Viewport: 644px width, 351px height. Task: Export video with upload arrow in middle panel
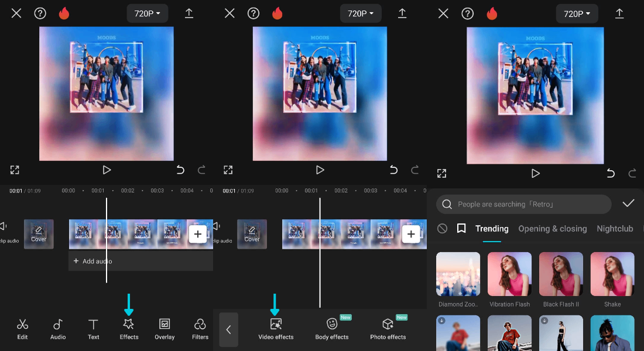point(402,13)
